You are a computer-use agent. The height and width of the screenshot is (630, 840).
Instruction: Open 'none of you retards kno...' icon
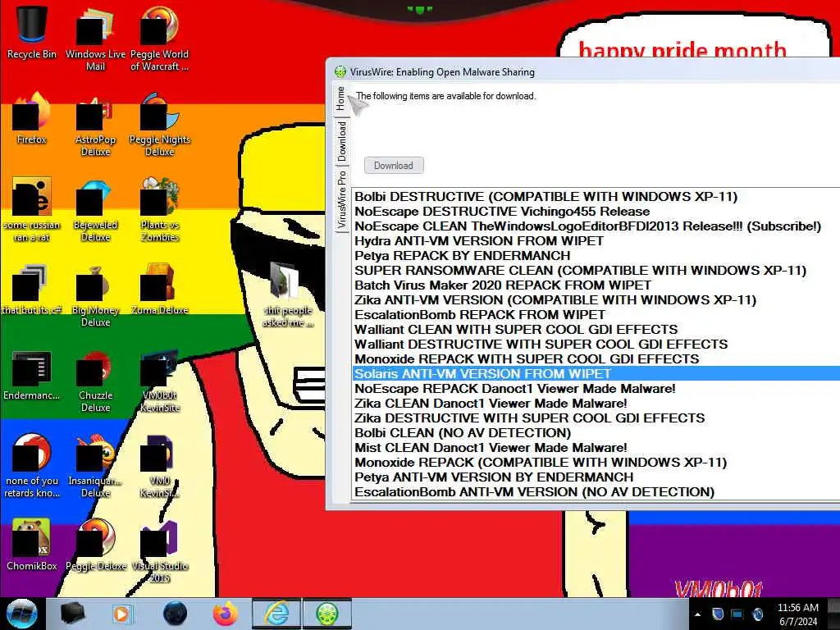tap(32, 466)
